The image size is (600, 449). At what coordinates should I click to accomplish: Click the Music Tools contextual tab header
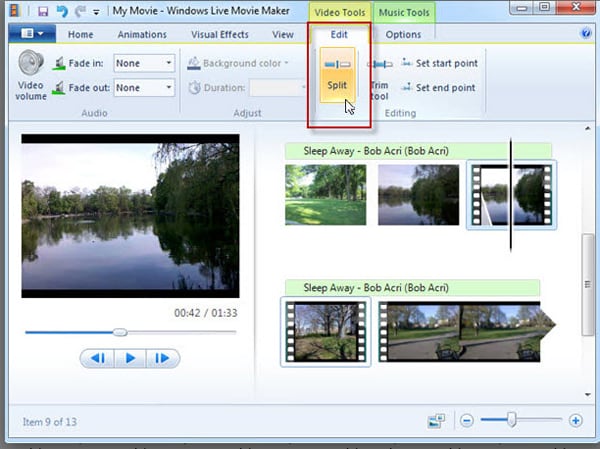[404, 12]
